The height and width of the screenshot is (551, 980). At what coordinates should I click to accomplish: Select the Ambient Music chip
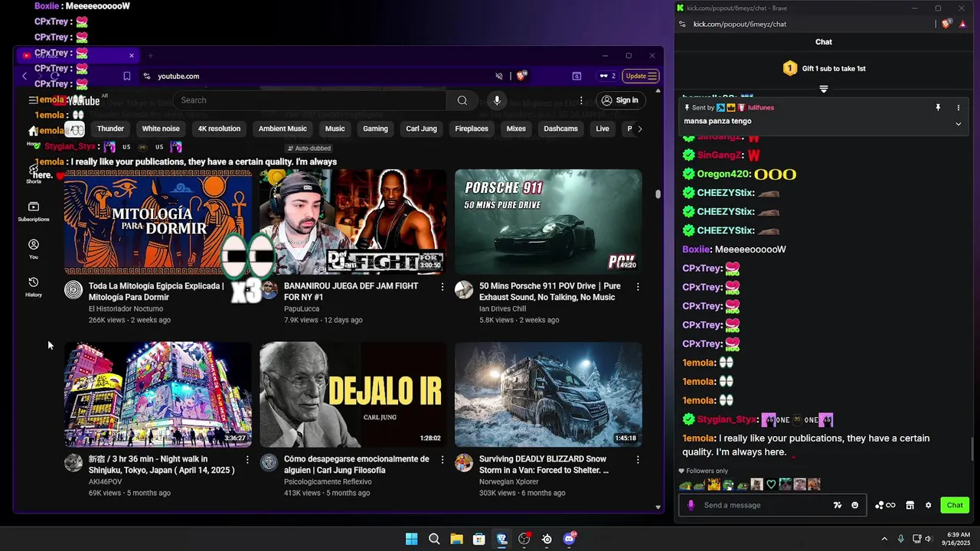(x=283, y=129)
